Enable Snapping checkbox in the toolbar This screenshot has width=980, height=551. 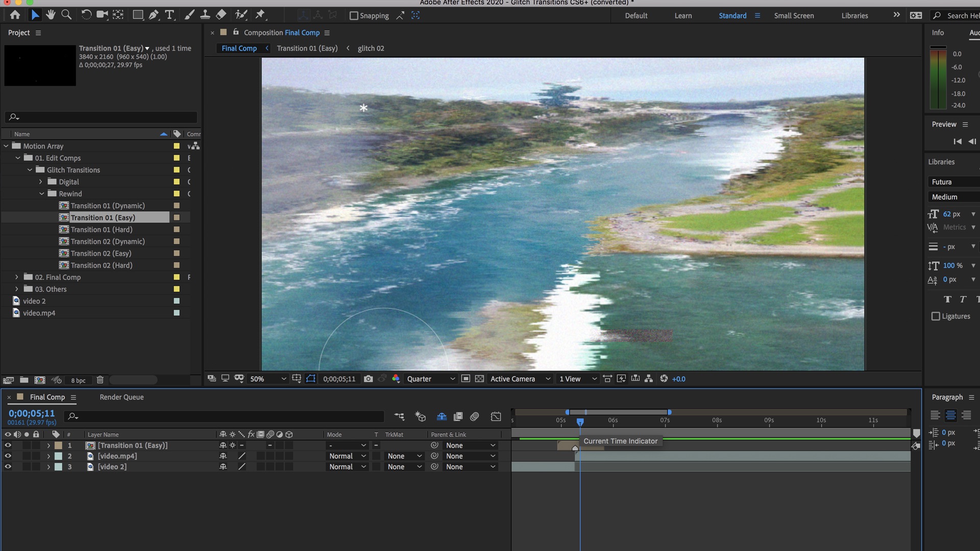click(x=354, y=15)
